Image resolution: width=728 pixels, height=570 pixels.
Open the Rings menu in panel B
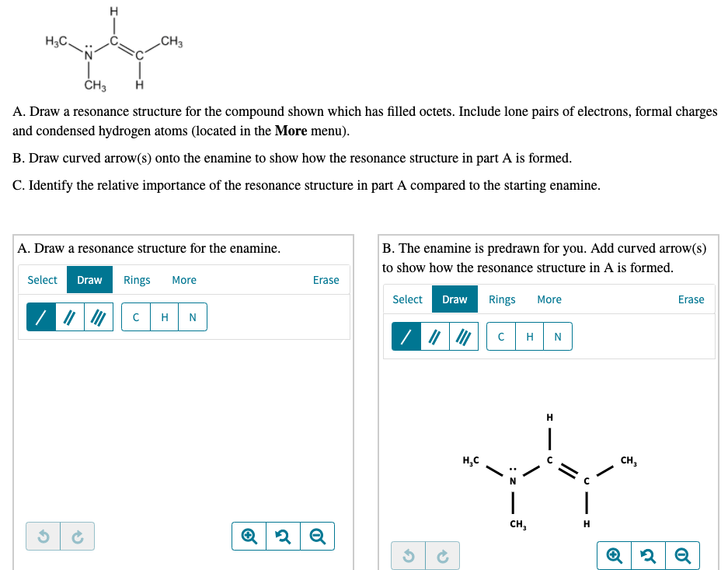point(501,299)
